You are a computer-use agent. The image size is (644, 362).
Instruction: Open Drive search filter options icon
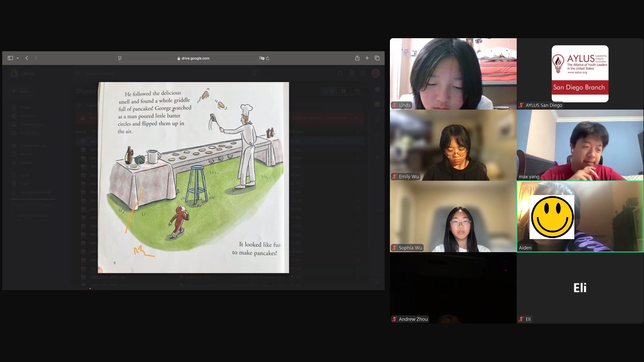click(x=254, y=73)
